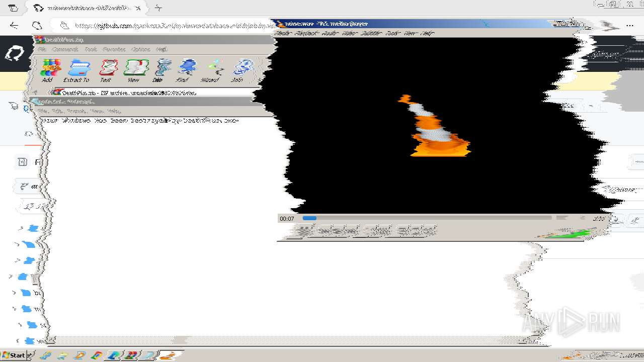Expand the second folder in GitHub file tree
The height and width of the screenshot is (362, 644).
17,244
